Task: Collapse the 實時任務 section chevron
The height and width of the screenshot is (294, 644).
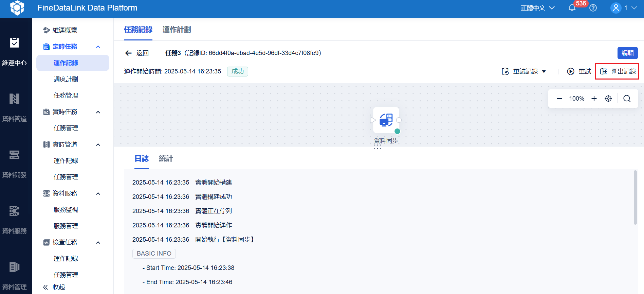Action: [x=98, y=112]
